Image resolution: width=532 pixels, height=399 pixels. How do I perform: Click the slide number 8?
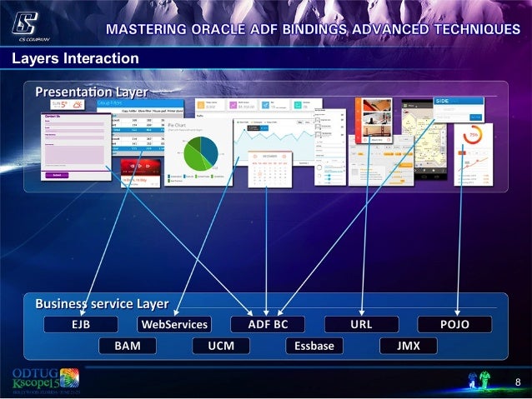[x=518, y=382]
